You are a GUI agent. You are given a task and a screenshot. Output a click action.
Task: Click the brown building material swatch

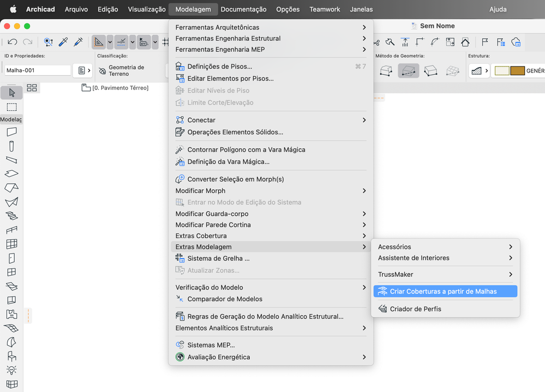[517, 71]
